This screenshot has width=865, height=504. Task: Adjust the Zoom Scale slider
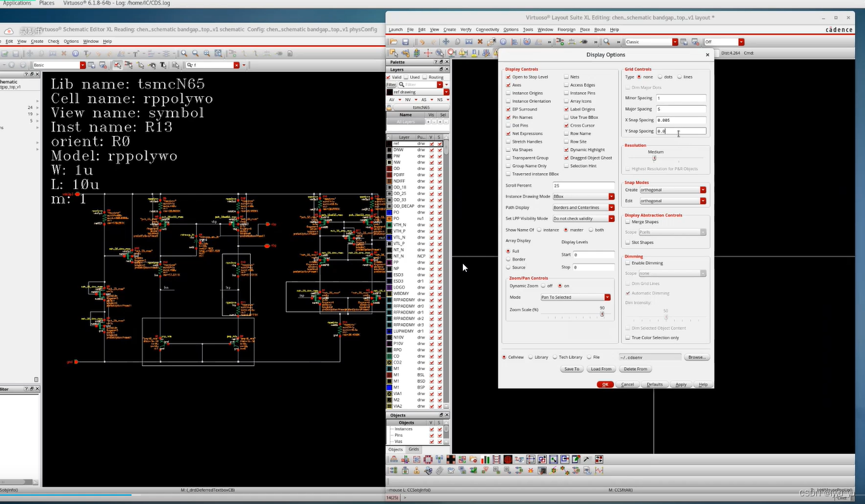click(x=602, y=314)
